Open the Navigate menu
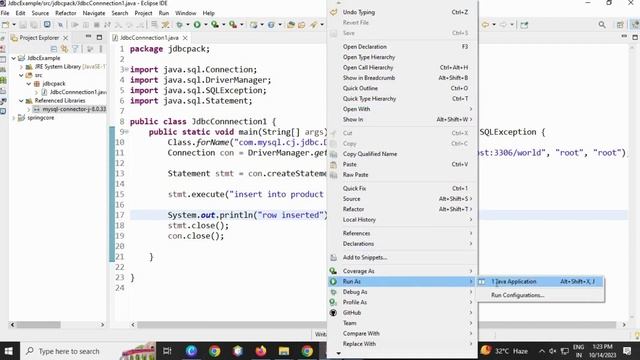 click(x=94, y=13)
